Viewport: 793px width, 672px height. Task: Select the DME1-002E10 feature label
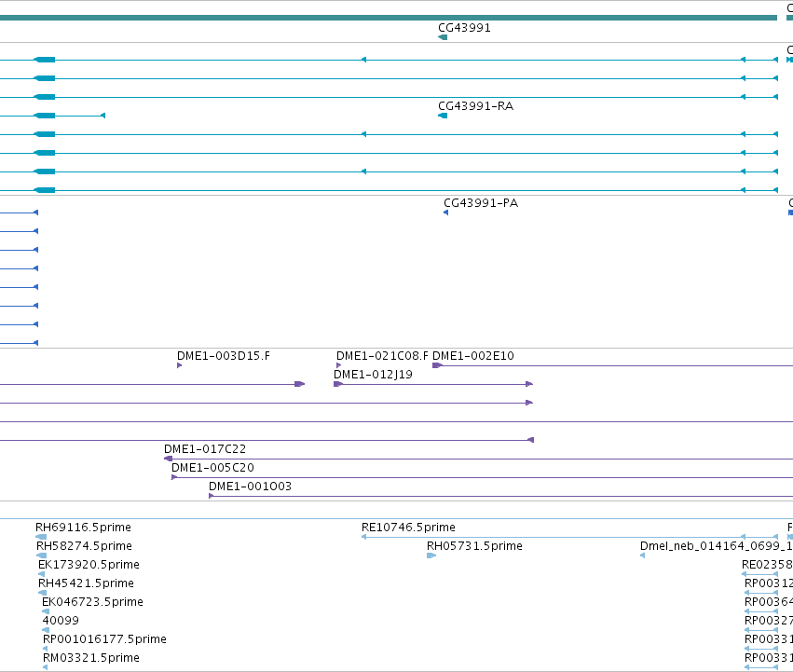[473, 356]
